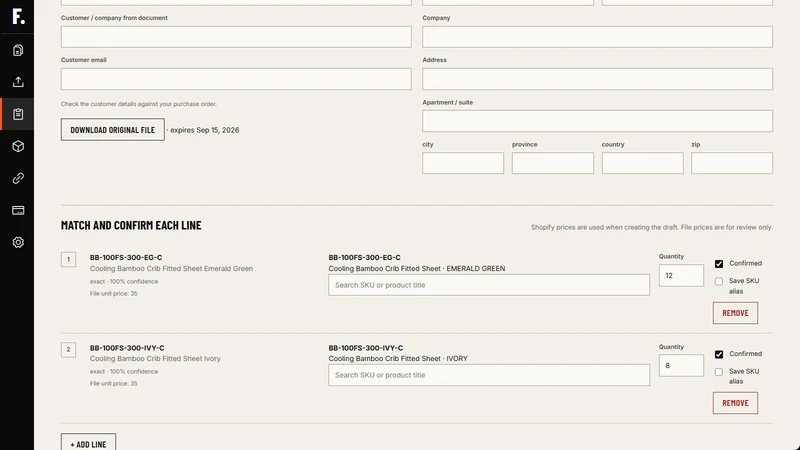This screenshot has width=800, height=450.
Task: Check Save SKU alias for Ivory line
Action: click(719, 371)
